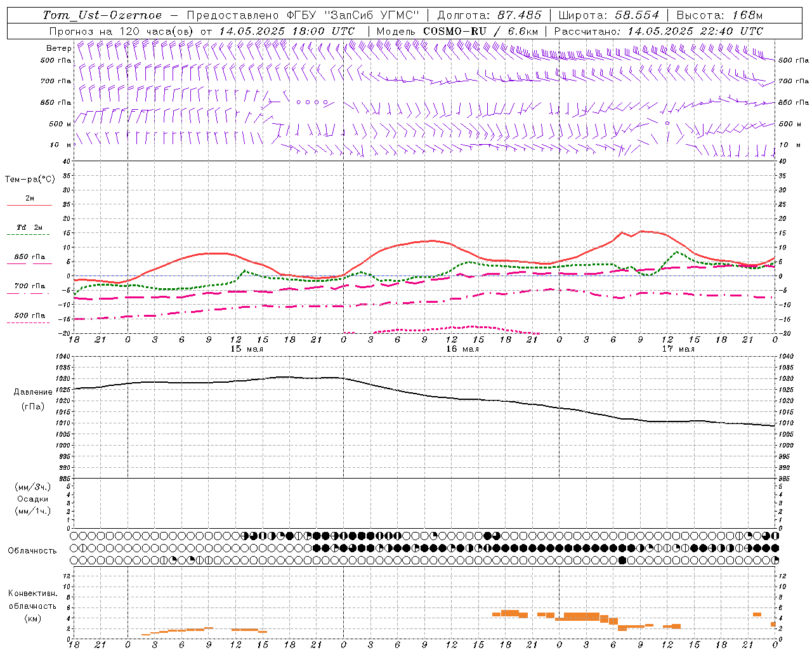Click the '(мм/1ч.)' precipitation unit label
Image resolution: width=812 pixels, height=650 pixels.
[33, 512]
